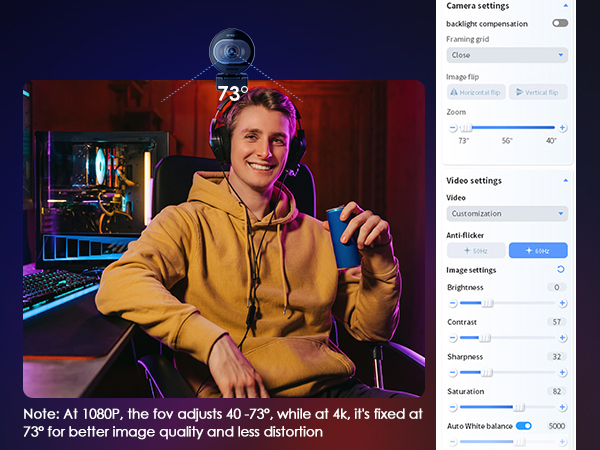Select 60Hz anti-flicker option
Image resolution: width=600 pixels, height=450 pixels.
point(538,251)
